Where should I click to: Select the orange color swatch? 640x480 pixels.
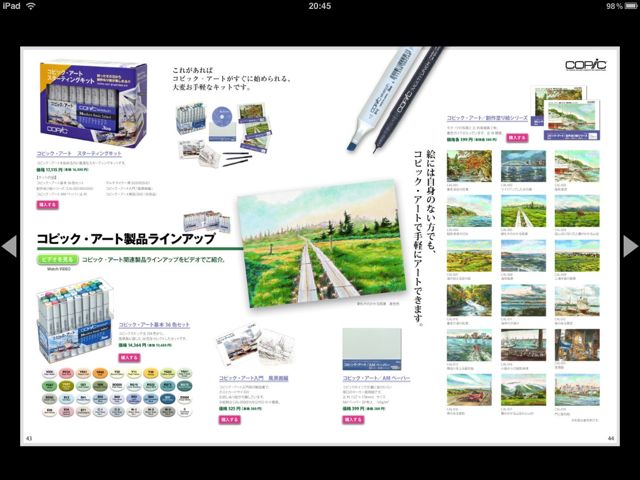tap(100, 373)
